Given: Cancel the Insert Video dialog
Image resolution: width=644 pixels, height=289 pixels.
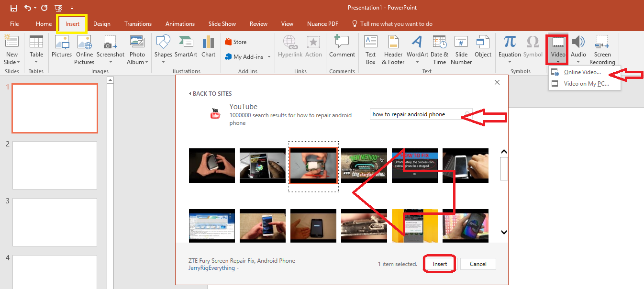Looking at the screenshot, I should 478,264.
